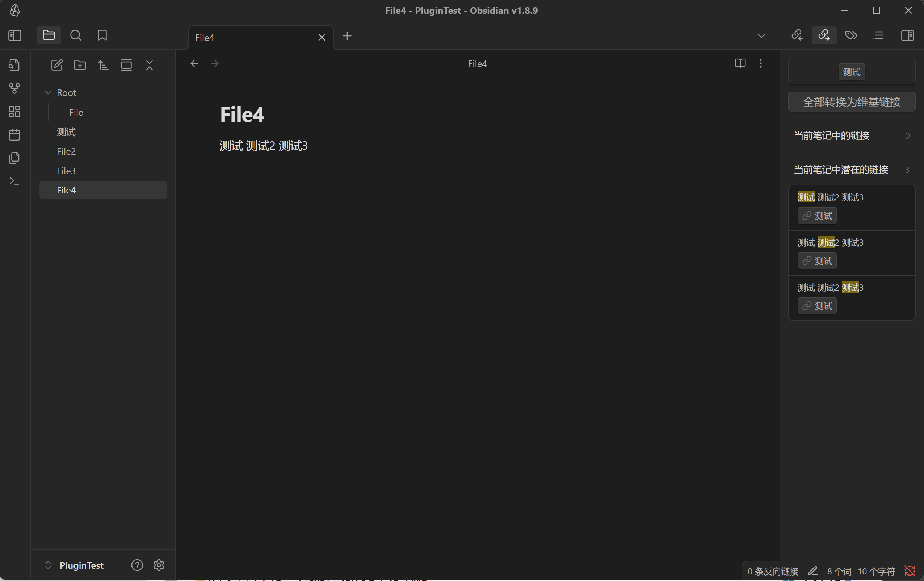Open File3 in the file tree
924x581 pixels.
coord(66,171)
